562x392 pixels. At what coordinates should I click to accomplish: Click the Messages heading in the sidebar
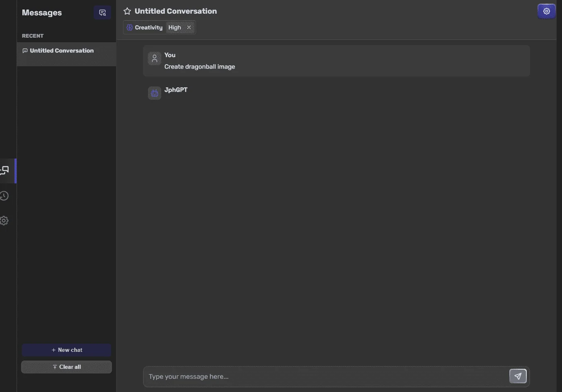(x=42, y=13)
